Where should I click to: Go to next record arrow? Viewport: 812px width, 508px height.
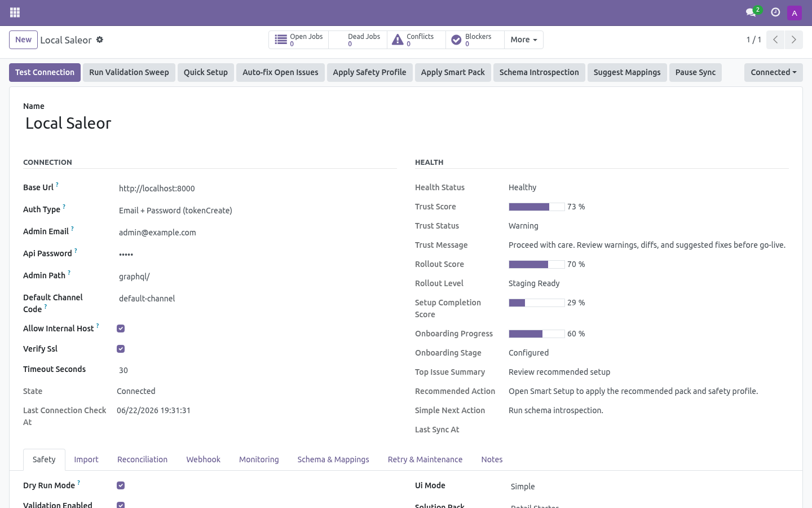(794, 40)
